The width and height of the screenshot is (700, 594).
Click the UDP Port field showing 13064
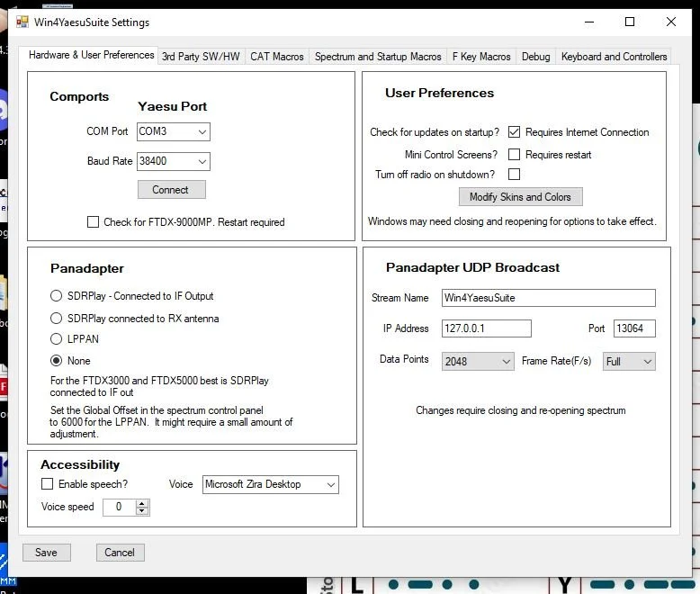(634, 328)
